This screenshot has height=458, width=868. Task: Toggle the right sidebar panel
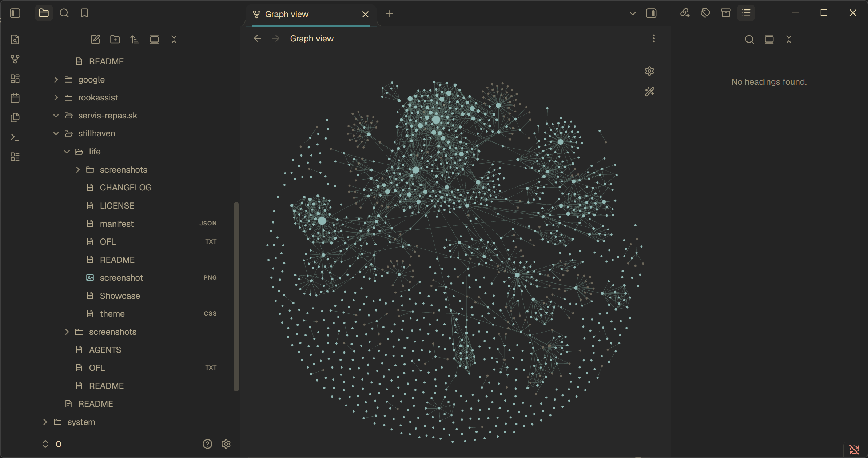click(651, 13)
